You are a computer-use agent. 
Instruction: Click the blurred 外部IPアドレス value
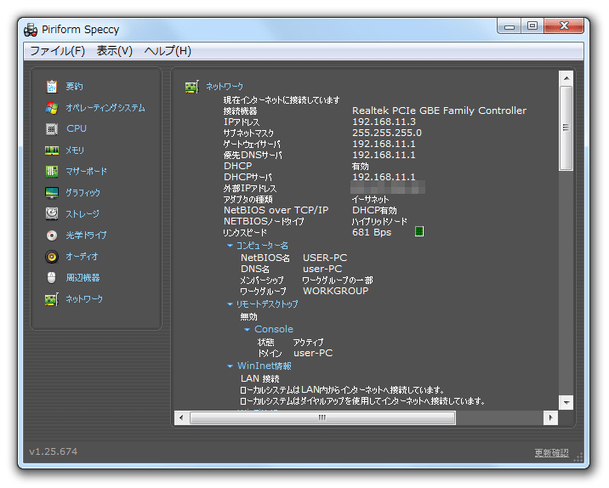coord(388,188)
